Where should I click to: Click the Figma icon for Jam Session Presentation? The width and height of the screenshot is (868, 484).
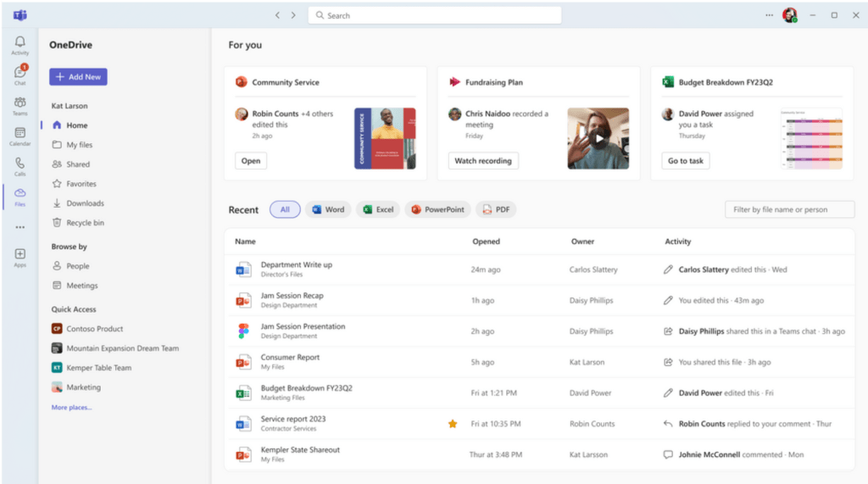(243, 331)
